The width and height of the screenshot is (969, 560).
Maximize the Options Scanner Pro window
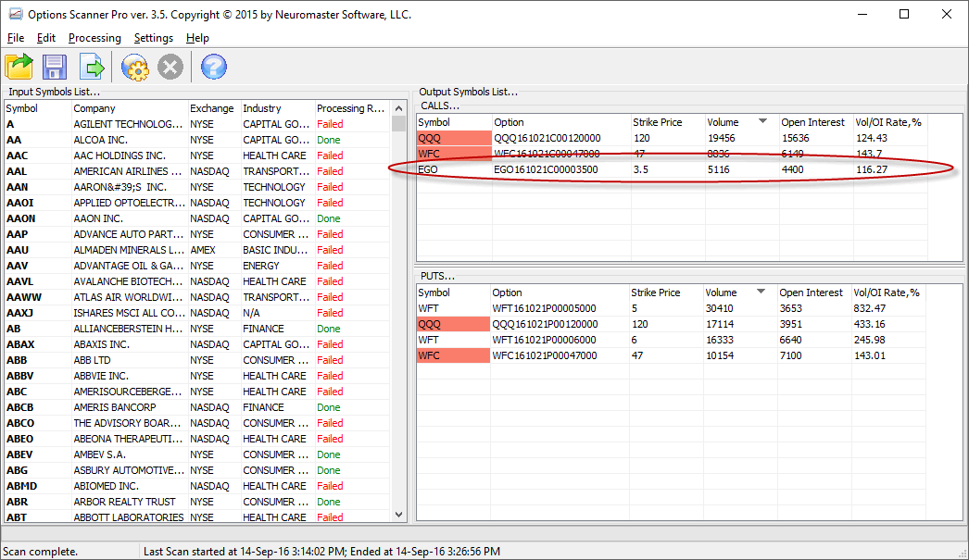coord(904,14)
